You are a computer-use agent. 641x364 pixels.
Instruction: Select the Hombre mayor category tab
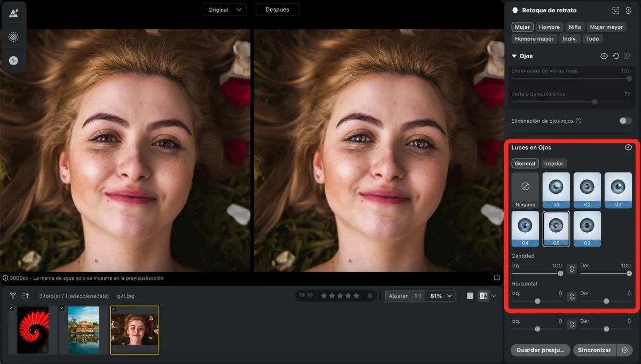coord(534,39)
